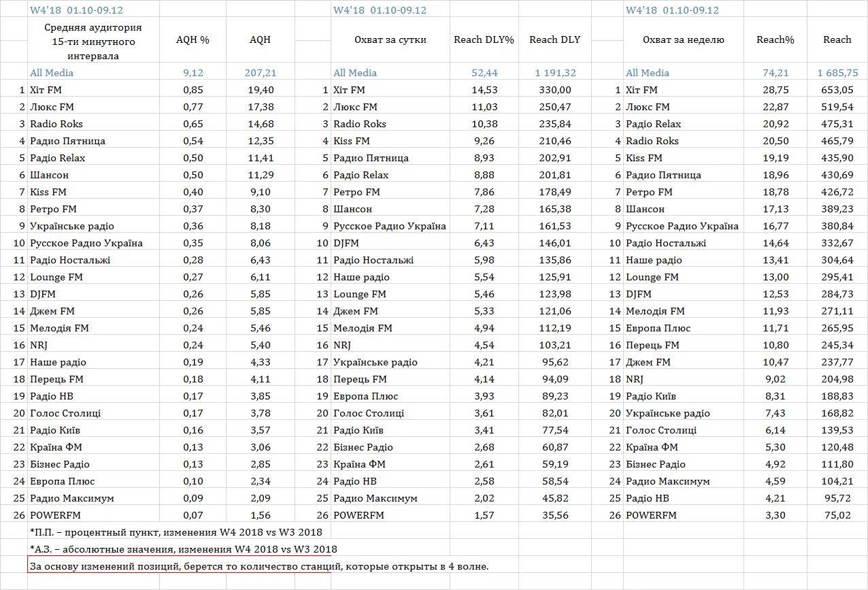Click 'Kiss FM' beside AQH value 9,10
868x590 pixels.
point(48,192)
